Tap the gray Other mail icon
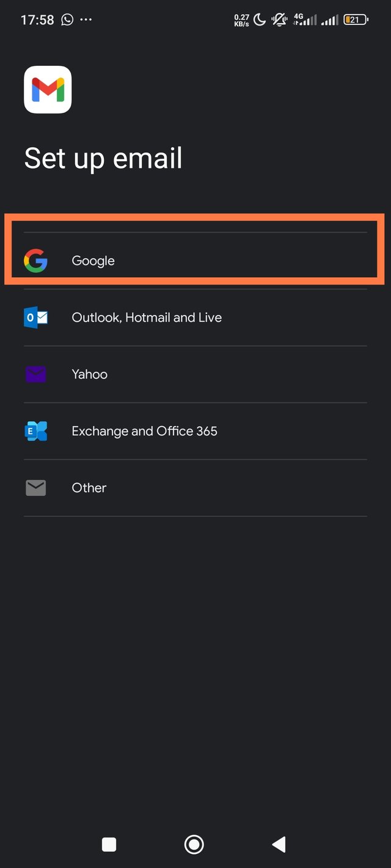391x868 pixels. [35, 488]
